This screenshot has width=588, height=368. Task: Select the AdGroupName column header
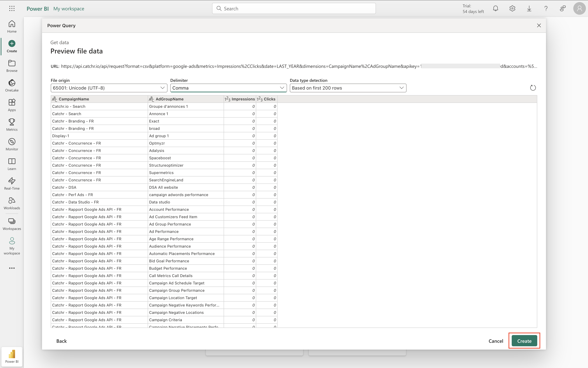coord(186,99)
